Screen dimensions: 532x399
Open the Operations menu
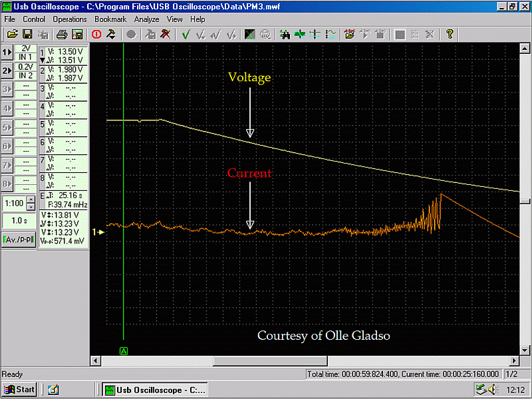point(70,19)
